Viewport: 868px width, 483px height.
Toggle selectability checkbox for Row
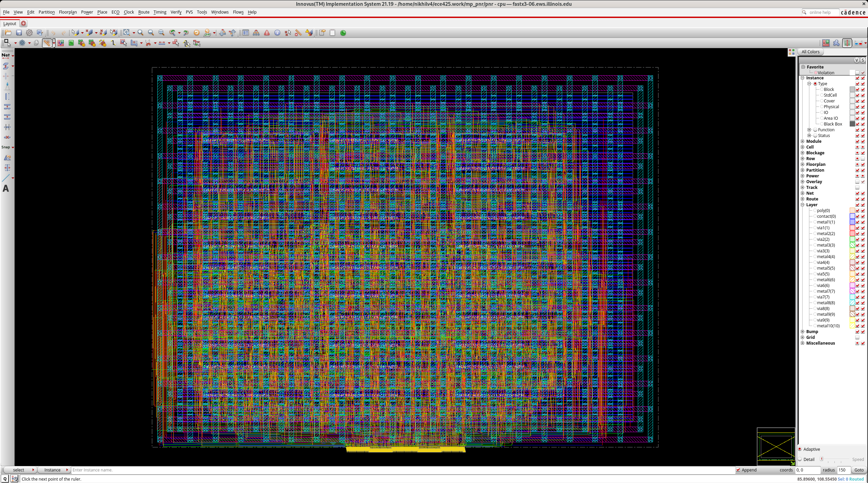863,158
